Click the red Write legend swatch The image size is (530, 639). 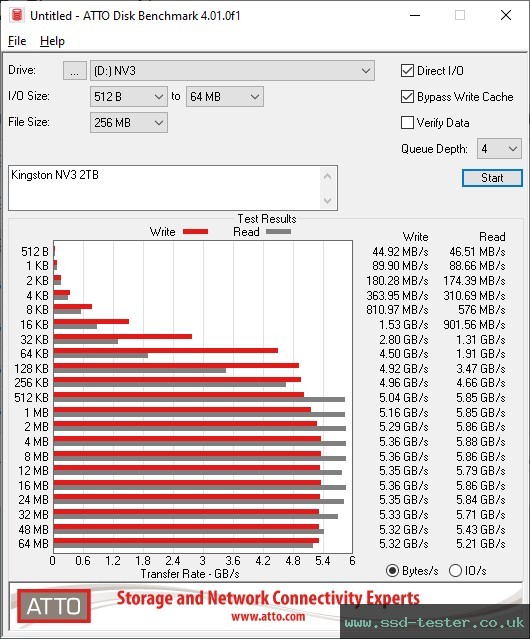pos(196,231)
